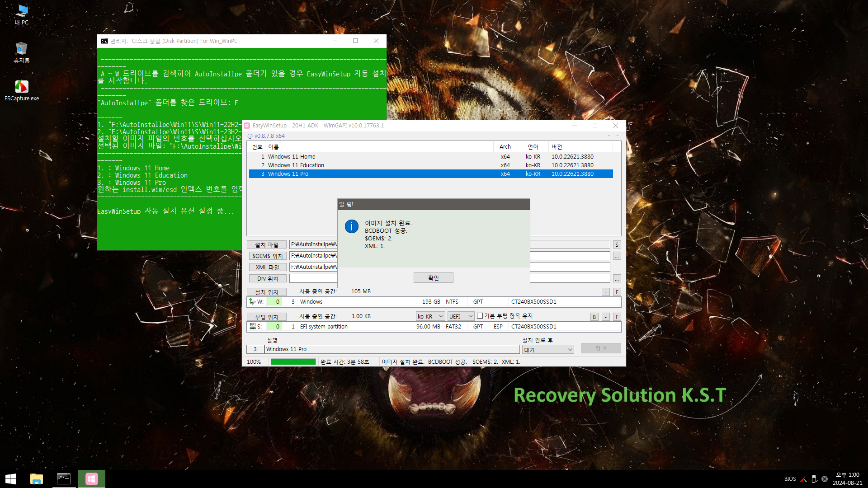Click the W: drive icon in install location
The height and width of the screenshot is (488, 868).
pos(252,301)
